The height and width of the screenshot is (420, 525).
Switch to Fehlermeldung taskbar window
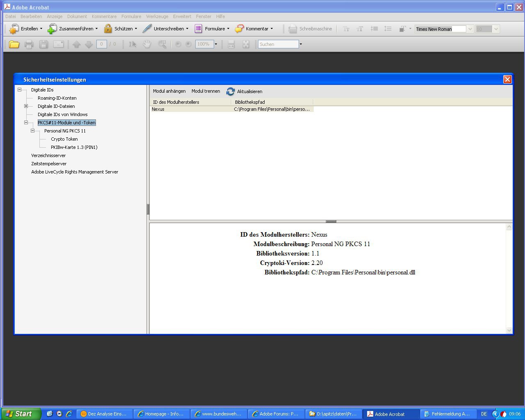448,414
